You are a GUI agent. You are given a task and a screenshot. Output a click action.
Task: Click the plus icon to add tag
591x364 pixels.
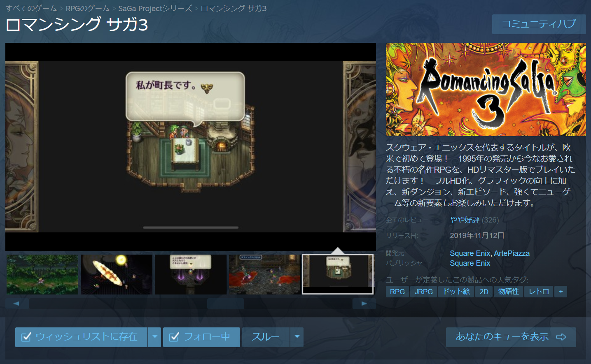[561, 292]
